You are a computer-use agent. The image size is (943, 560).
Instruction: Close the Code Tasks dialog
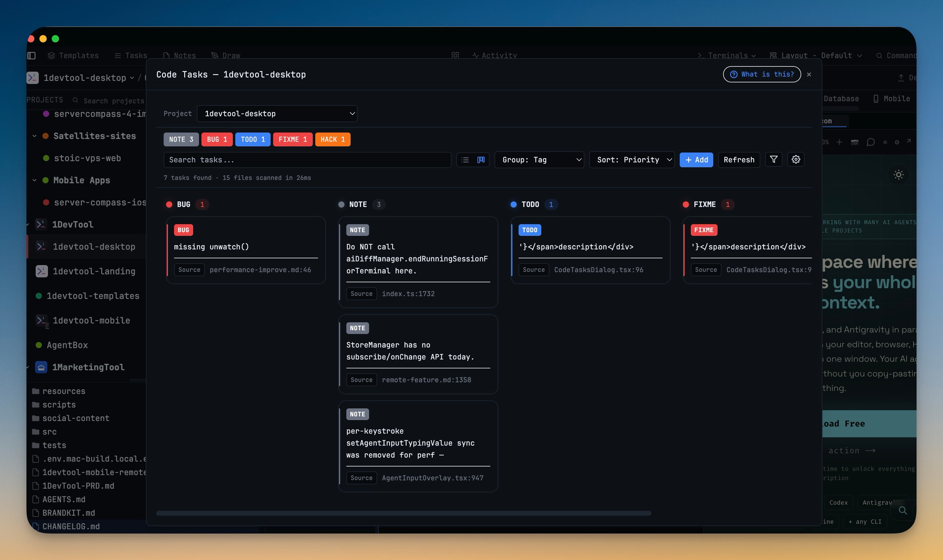point(809,74)
